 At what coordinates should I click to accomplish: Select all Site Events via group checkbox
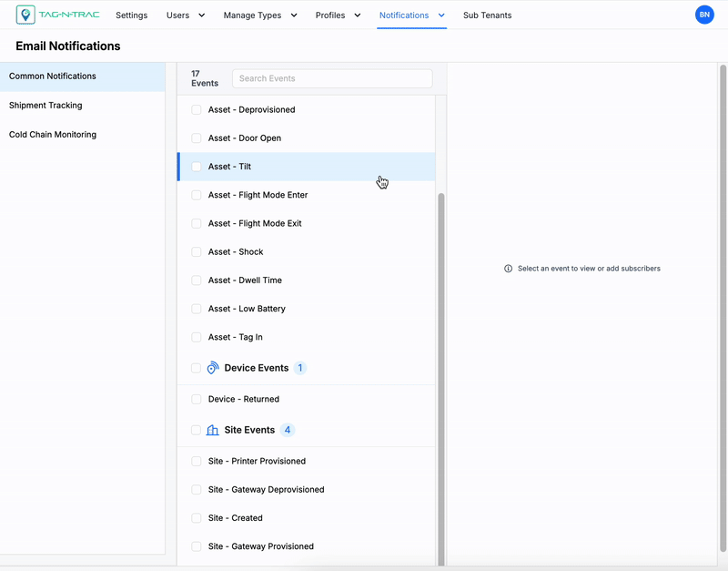pos(197,430)
